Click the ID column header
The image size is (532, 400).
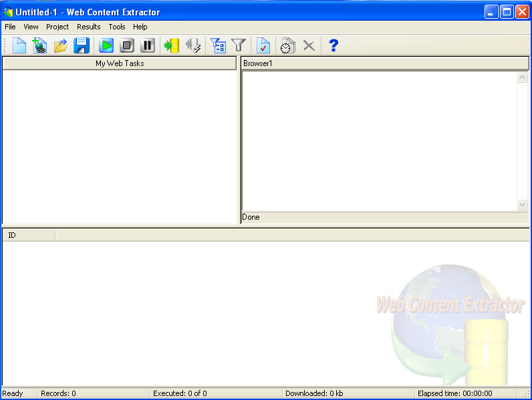tap(29, 235)
